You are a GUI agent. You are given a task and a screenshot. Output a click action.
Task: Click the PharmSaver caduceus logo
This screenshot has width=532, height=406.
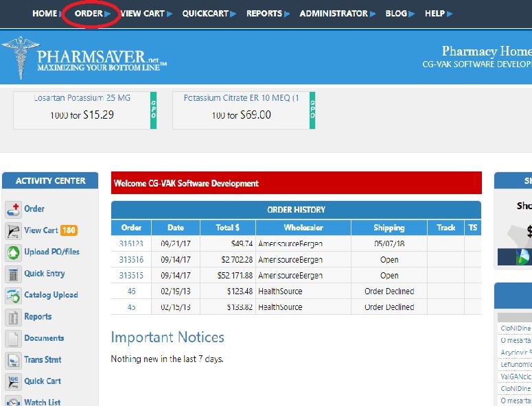coord(21,58)
